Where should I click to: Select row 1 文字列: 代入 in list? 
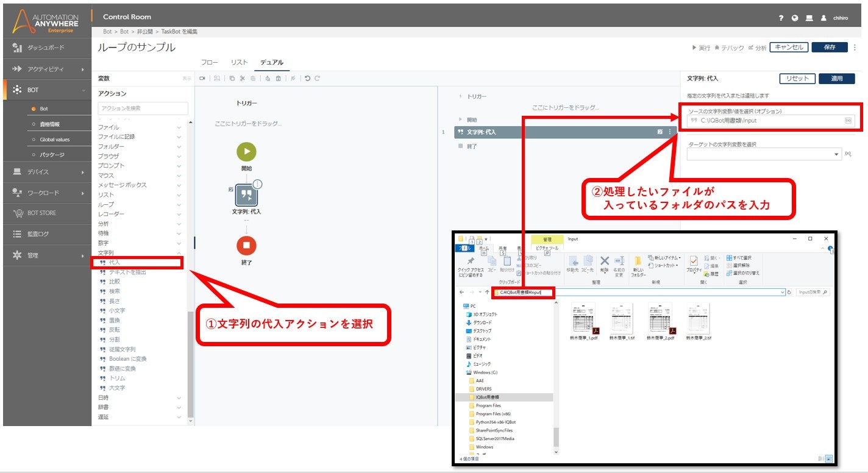tap(565, 132)
